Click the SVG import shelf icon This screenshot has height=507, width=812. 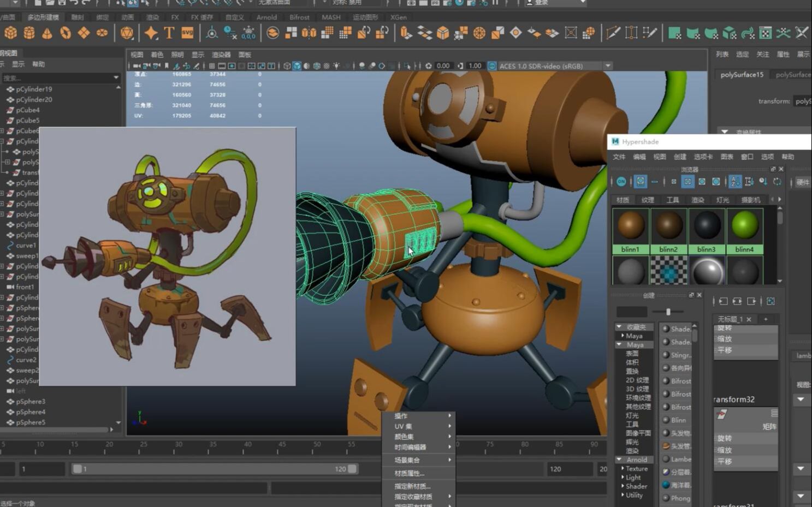(187, 33)
